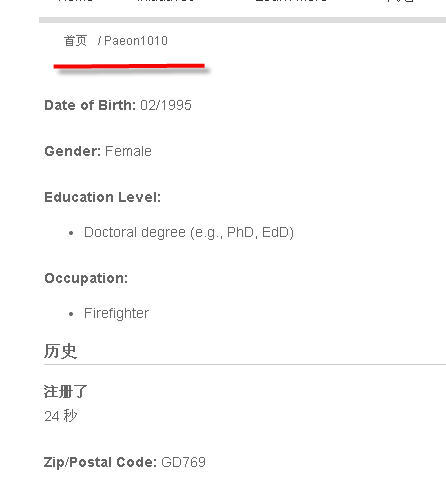Open the rightmost top navigation item
Screen dimensions: 446x485
[x=400, y=1]
